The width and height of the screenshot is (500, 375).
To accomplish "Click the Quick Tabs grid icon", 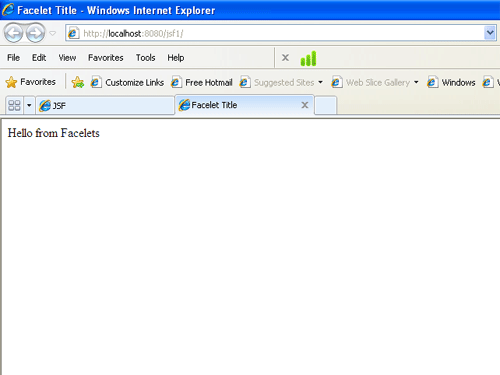I will click(14, 105).
